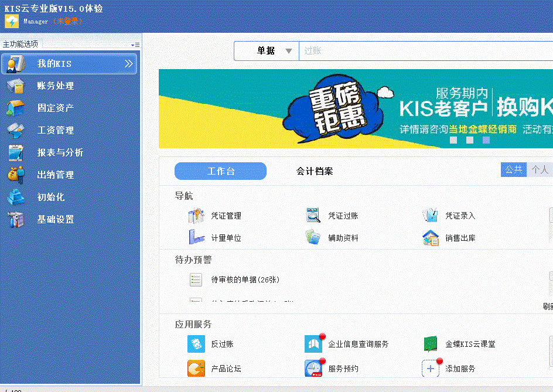Open 企业信息查询服务 icon
The image size is (553, 392).
pyautogui.click(x=313, y=344)
